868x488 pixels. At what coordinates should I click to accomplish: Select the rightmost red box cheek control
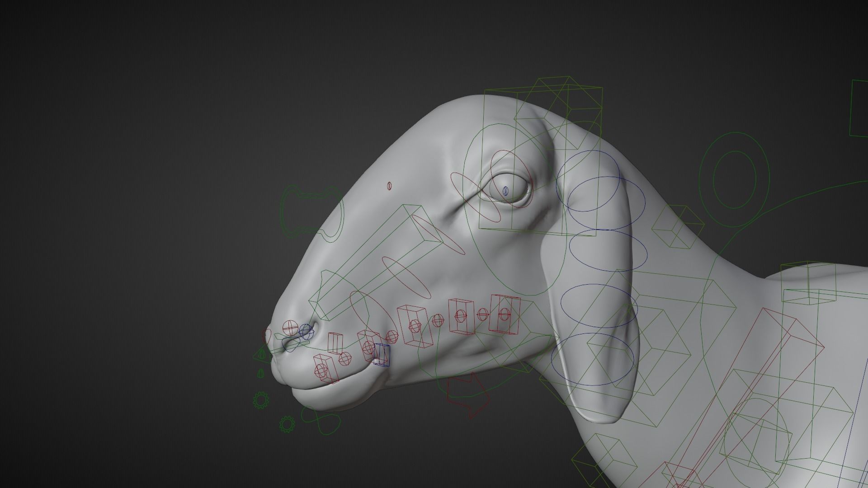point(505,314)
